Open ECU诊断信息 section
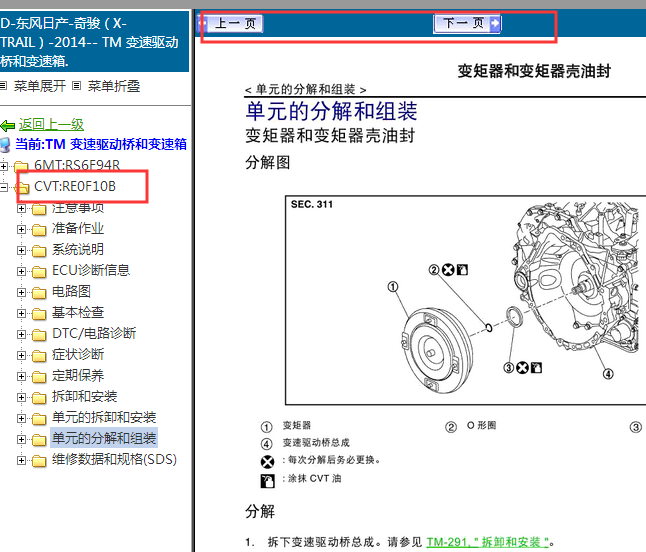Image resolution: width=646 pixels, height=552 pixels. point(91,270)
